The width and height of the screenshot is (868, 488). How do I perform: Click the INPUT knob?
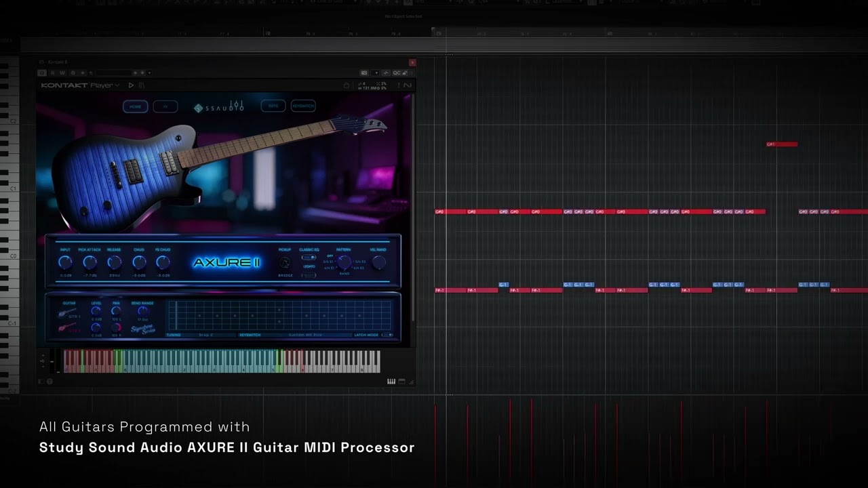65,262
